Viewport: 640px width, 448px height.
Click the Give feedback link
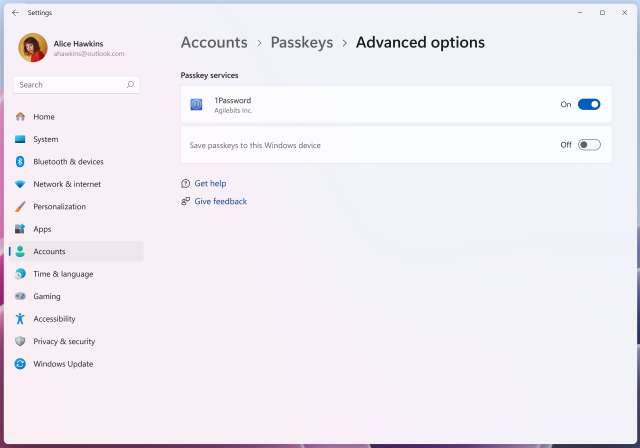(220, 202)
